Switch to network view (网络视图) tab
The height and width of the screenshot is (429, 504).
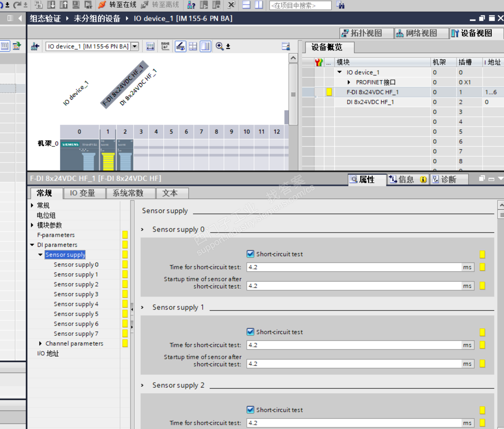[421, 33]
